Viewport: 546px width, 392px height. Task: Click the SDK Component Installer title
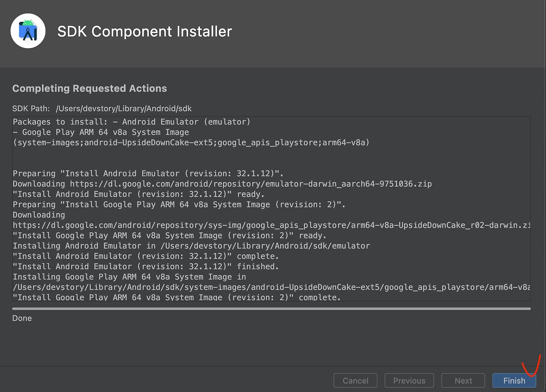click(145, 32)
